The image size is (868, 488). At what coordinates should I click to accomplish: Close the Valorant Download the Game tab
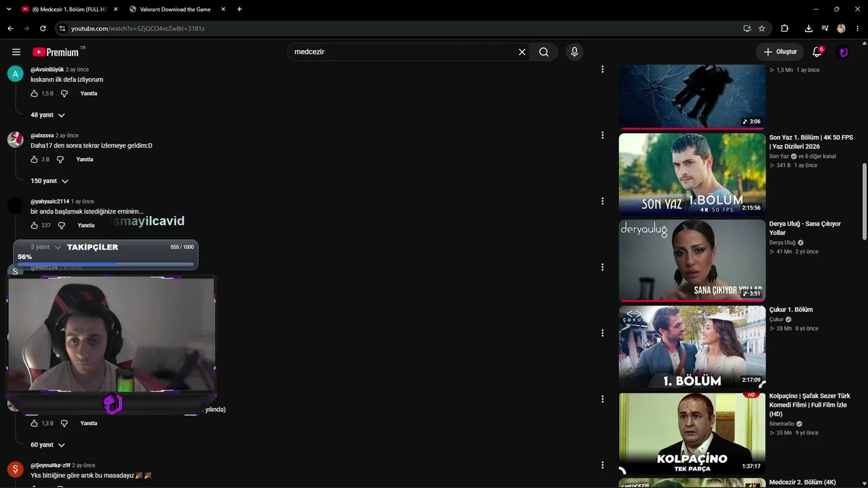click(x=223, y=9)
